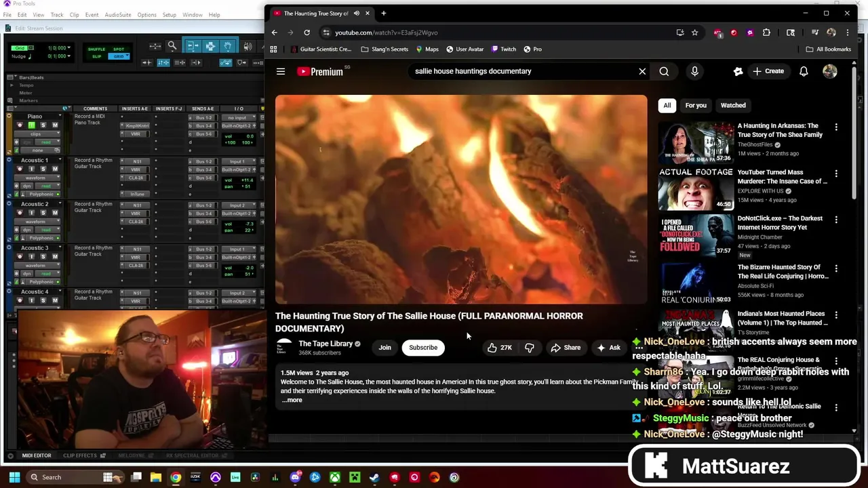Mute the Piano track
Image resolution: width=868 pixels, height=488 pixels.
(x=55, y=125)
